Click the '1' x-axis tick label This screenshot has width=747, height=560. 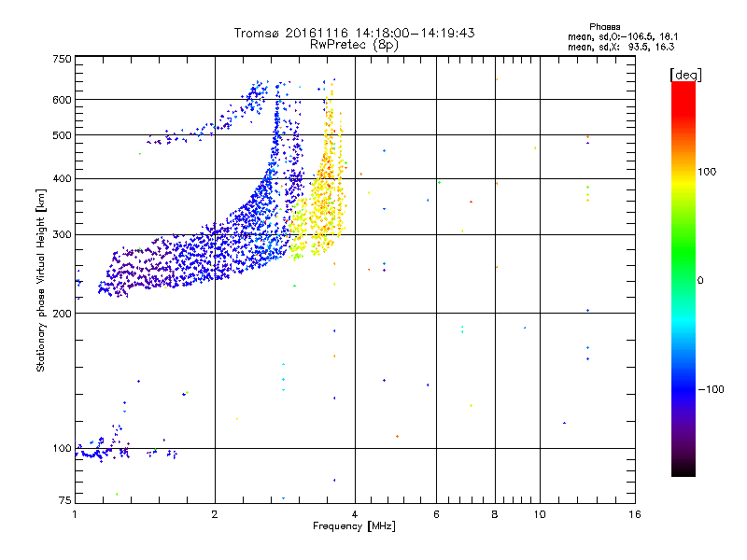point(75,514)
